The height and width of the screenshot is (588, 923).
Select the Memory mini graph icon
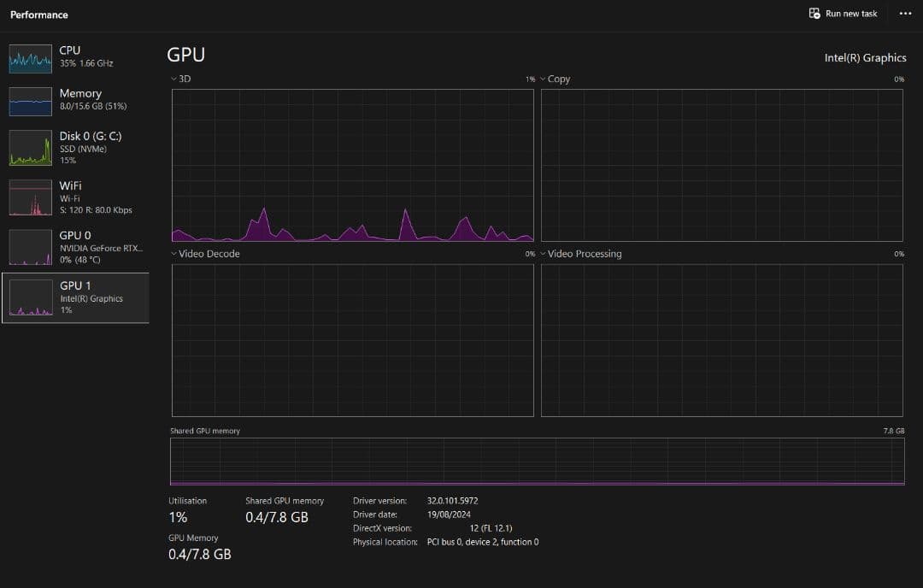pyautogui.click(x=30, y=101)
